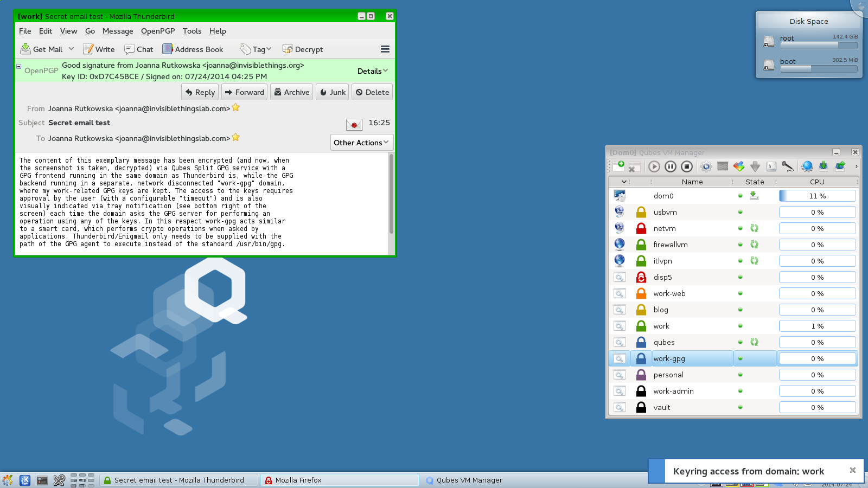Image resolution: width=868 pixels, height=488 pixels.
Task: Click the Shutdown VM stop icon
Action: (687, 166)
